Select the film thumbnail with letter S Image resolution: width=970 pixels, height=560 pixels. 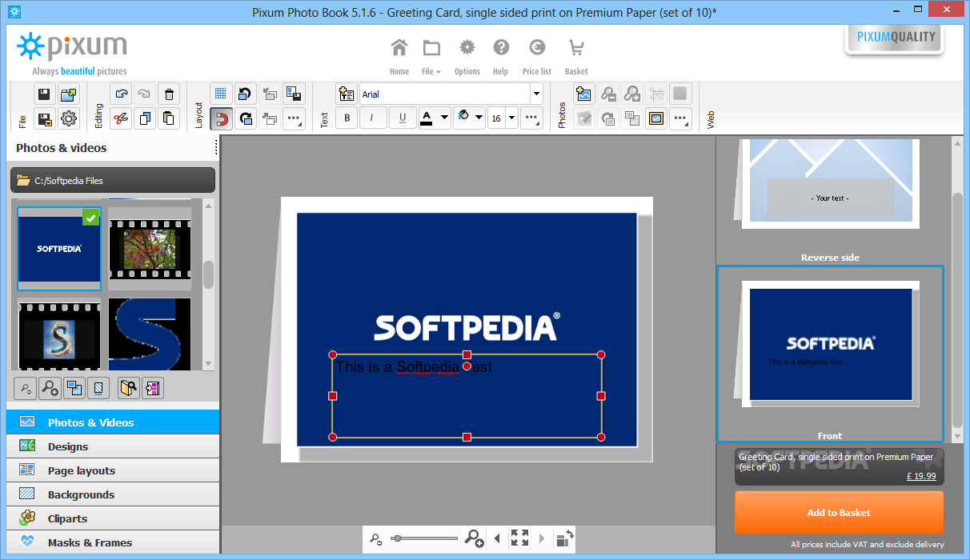click(59, 334)
